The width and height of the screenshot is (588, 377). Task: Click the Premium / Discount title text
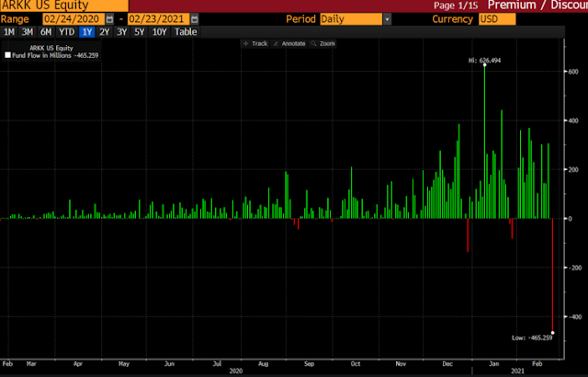tap(537, 6)
